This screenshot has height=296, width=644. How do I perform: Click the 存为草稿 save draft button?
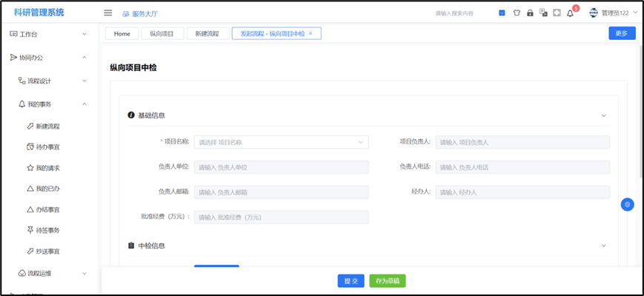click(x=388, y=281)
